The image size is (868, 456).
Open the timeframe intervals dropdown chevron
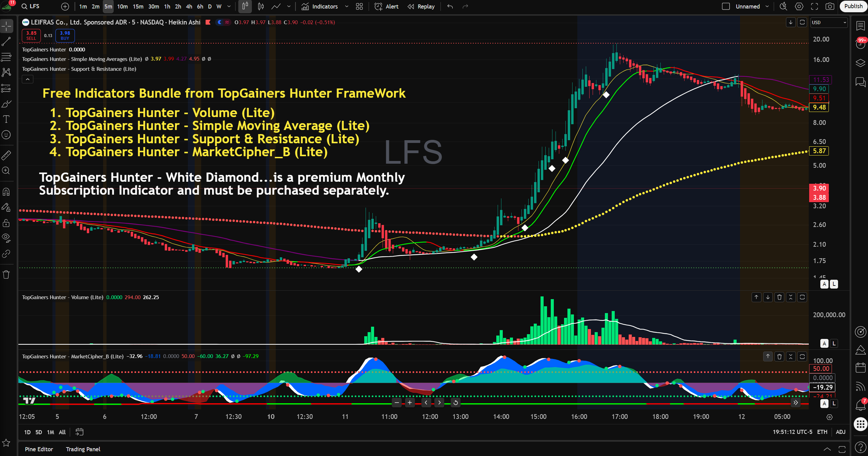[229, 6]
